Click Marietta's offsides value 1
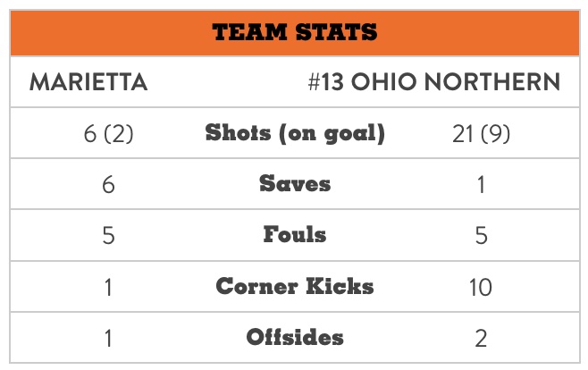This screenshot has height=370, width=588. point(108,338)
